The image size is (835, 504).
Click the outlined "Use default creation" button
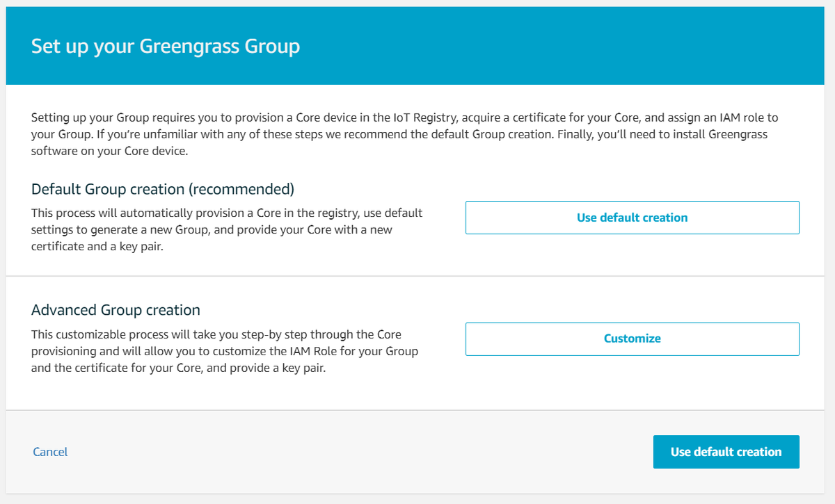[x=632, y=218]
